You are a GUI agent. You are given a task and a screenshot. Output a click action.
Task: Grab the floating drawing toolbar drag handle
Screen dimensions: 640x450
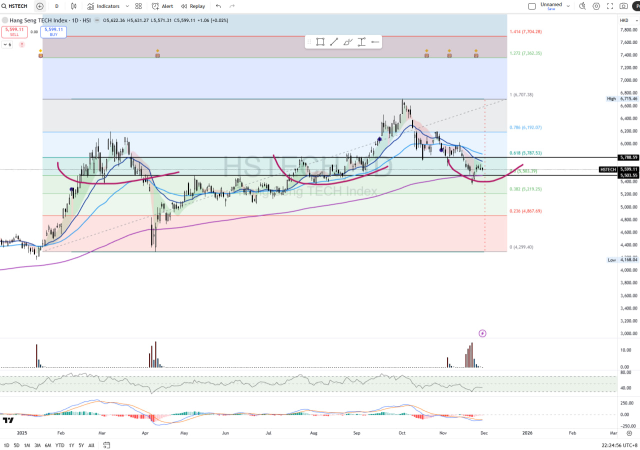pos(309,42)
